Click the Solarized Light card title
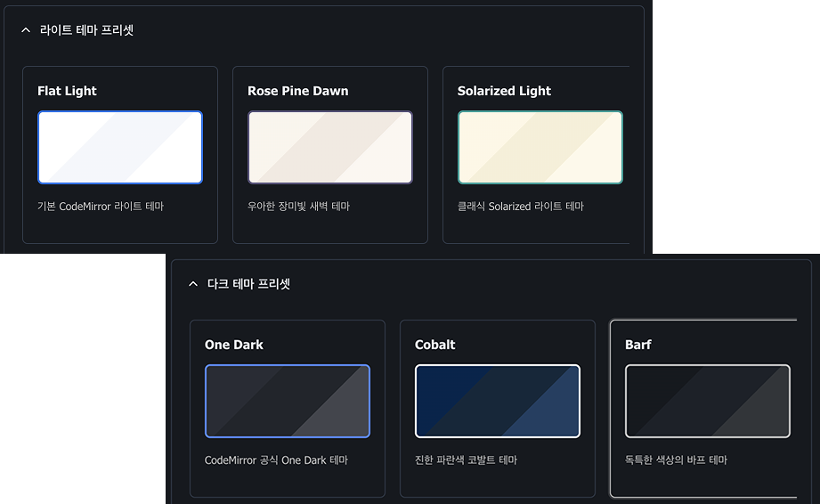 tap(504, 91)
